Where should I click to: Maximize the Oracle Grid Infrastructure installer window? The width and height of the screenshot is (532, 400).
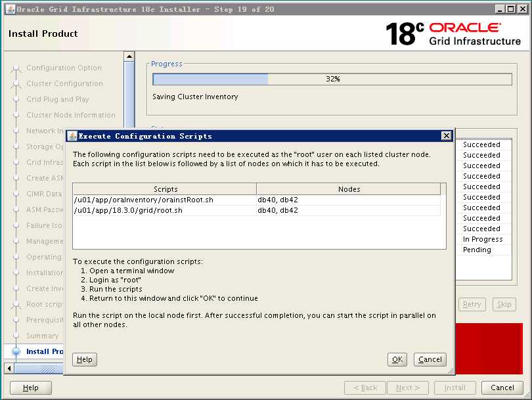click(510, 9)
